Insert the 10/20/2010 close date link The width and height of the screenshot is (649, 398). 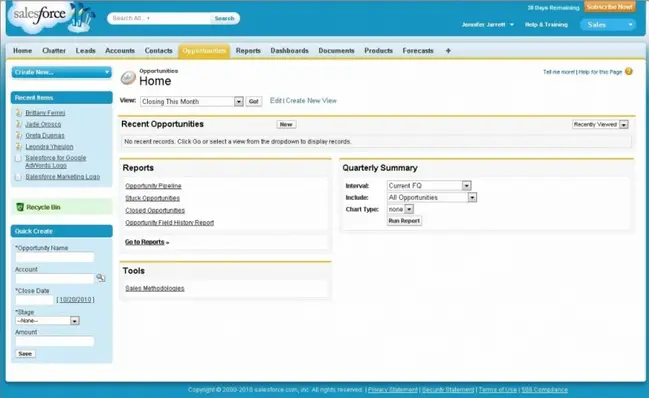(x=75, y=300)
